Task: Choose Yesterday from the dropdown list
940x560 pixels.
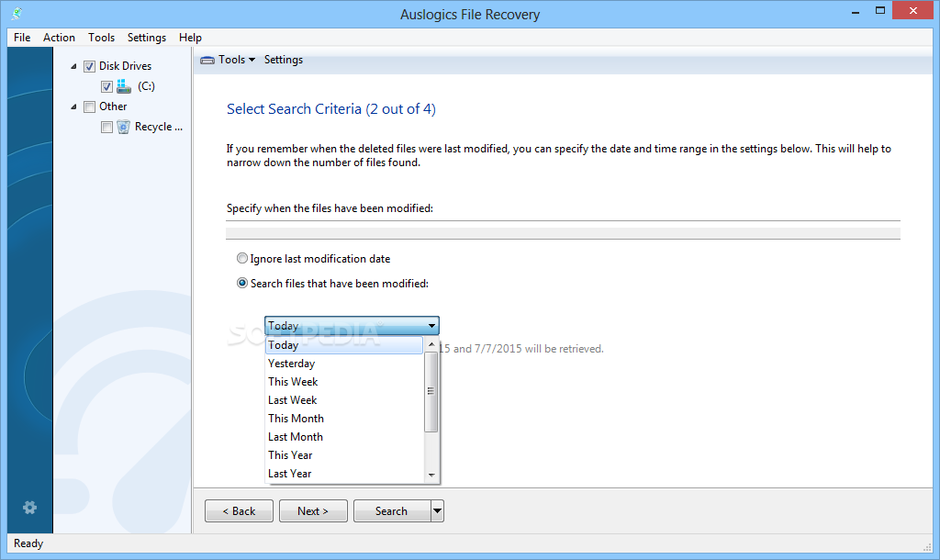Action: tap(344, 364)
